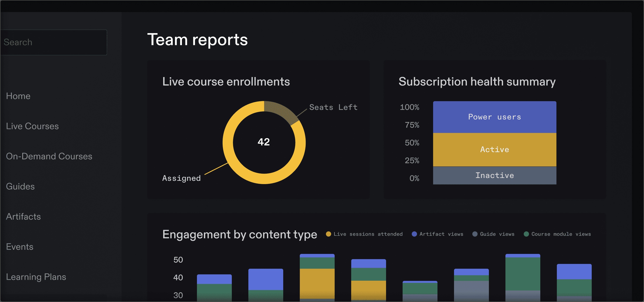The width and height of the screenshot is (644, 302).
Task: Open Home in the sidebar
Action: click(x=18, y=96)
